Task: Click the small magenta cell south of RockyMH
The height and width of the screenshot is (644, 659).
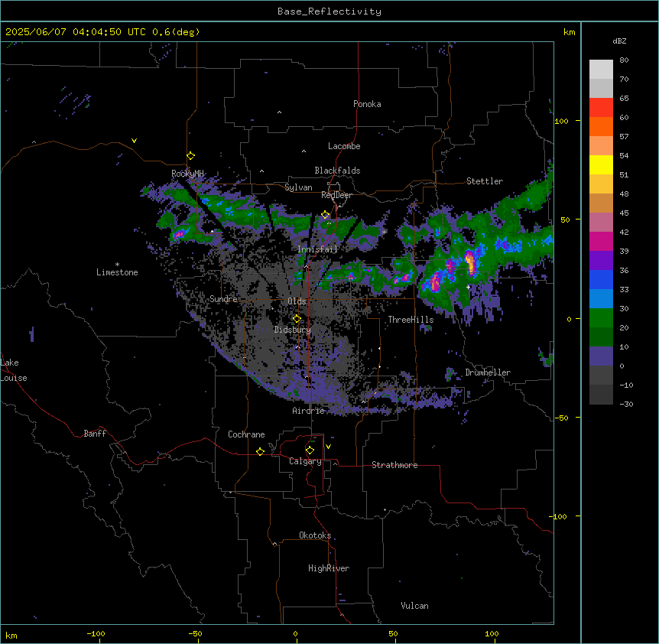Action: 180,233
